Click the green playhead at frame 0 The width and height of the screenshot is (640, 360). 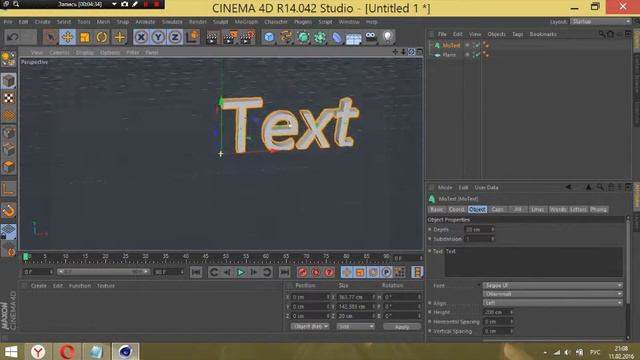[26, 257]
